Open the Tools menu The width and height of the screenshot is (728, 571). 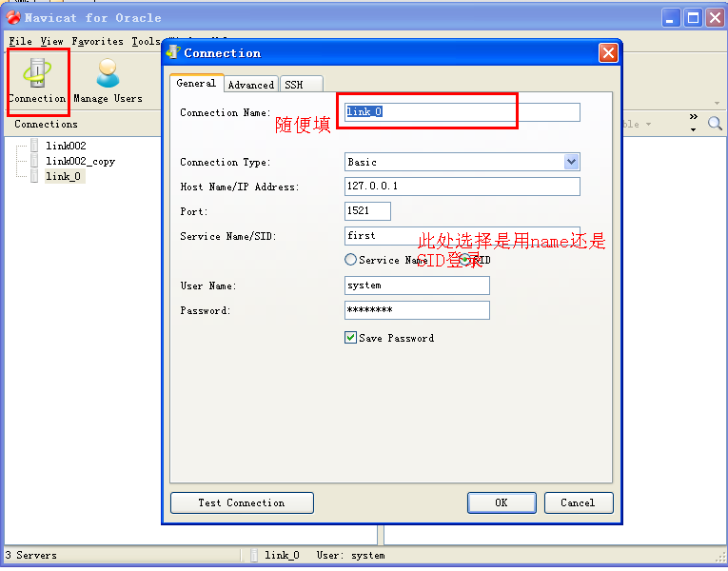146,41
